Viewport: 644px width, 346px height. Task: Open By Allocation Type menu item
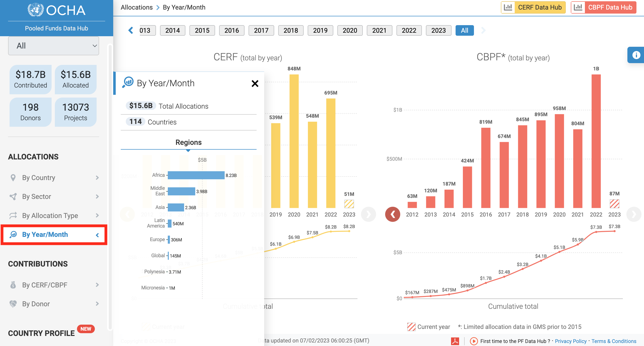tap(54, 215)
